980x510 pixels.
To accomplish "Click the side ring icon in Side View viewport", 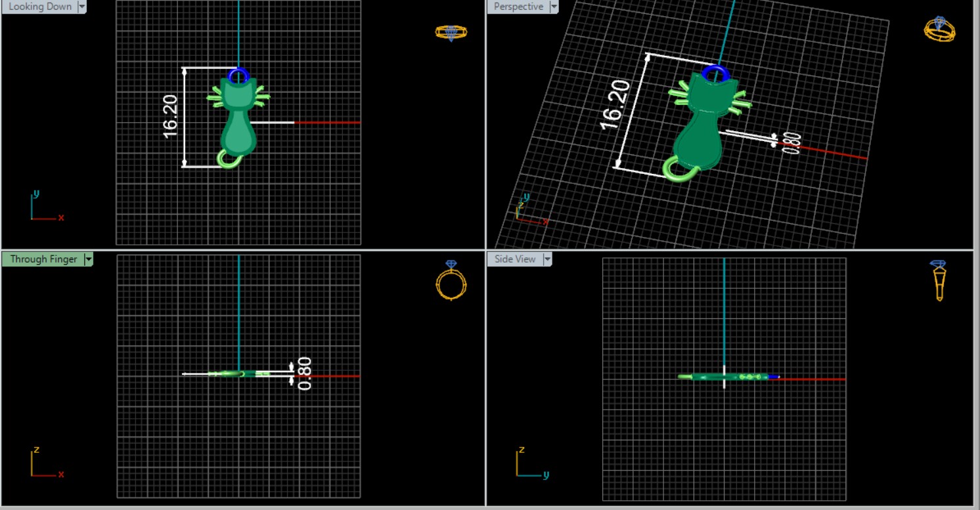I will point(939,280).
